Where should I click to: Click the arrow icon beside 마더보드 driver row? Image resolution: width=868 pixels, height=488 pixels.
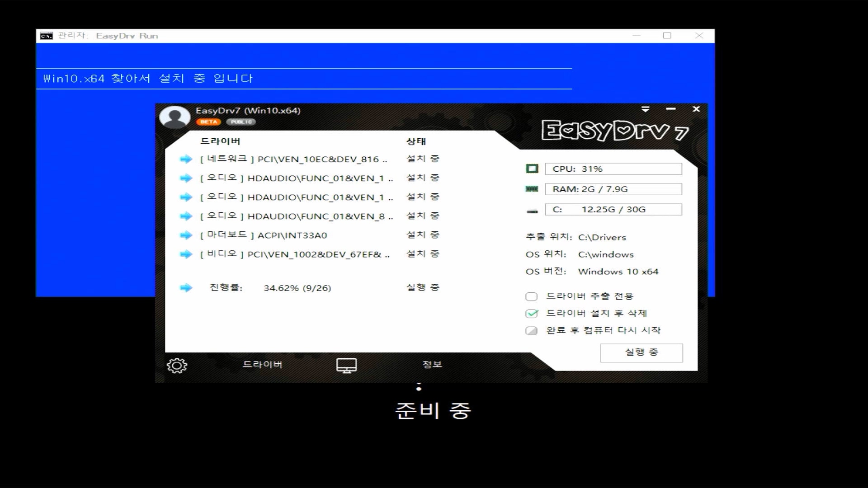coord(186,235)
